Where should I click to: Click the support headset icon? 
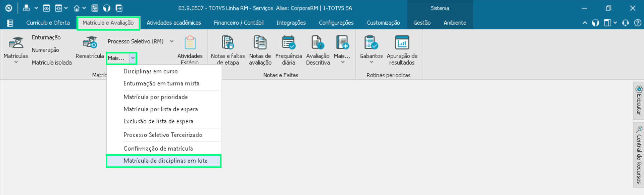626,23
